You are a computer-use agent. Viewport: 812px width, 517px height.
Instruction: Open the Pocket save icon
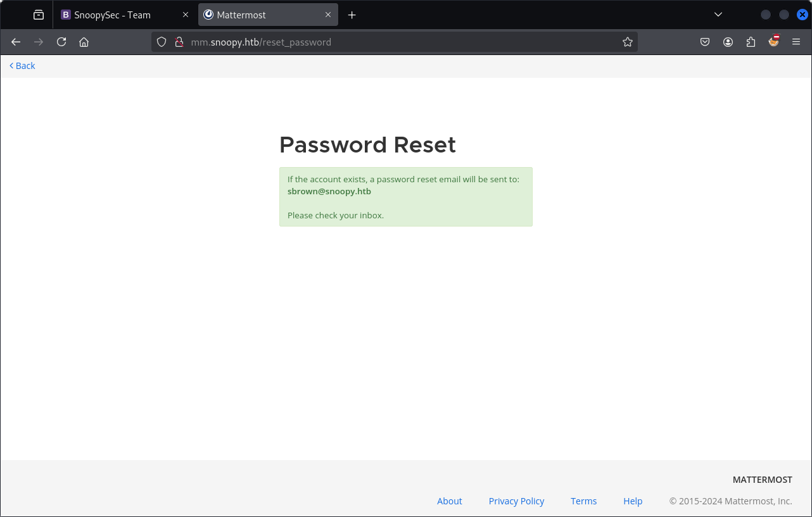click(x=705, y=42)
